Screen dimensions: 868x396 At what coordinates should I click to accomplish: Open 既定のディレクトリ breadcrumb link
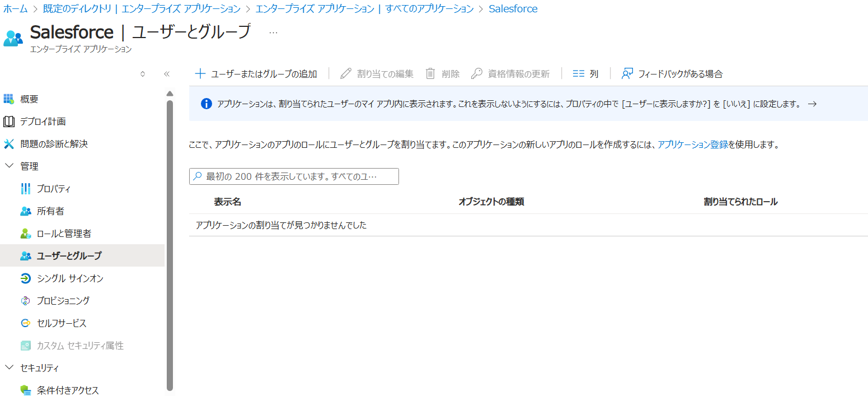pyautogui.click(x=142, y=8)
